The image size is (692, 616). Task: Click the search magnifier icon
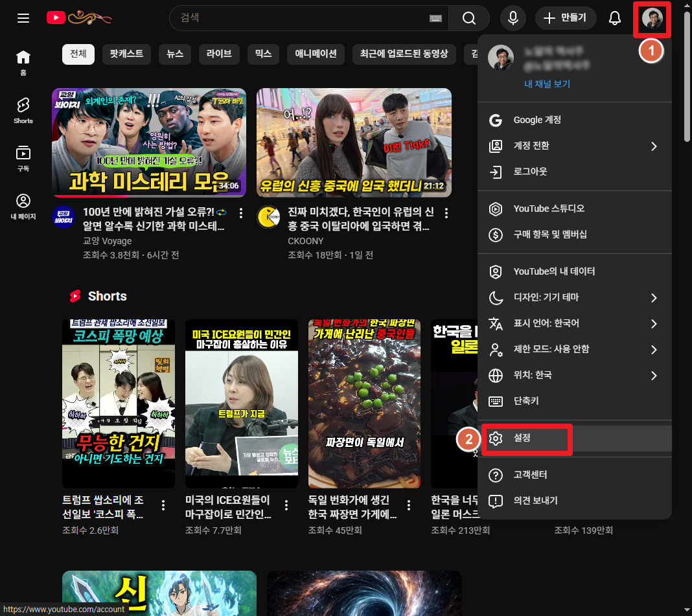pyautogui.click(x=468, y=17)
